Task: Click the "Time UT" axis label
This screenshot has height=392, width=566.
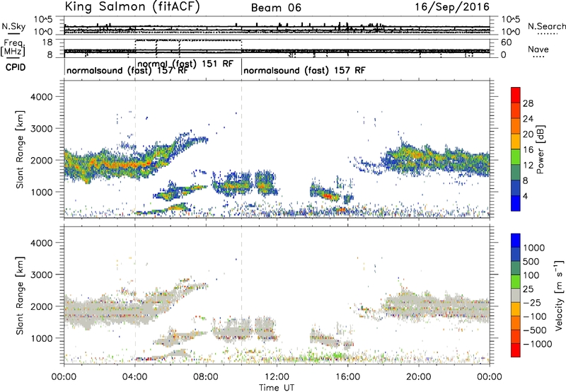Action: click(277, 388)
